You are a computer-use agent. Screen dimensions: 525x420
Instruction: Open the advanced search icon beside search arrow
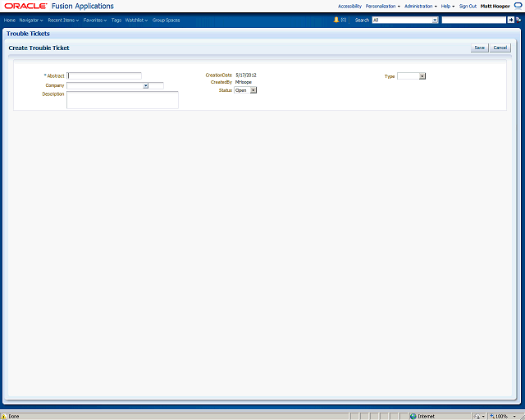pos(518,20)
